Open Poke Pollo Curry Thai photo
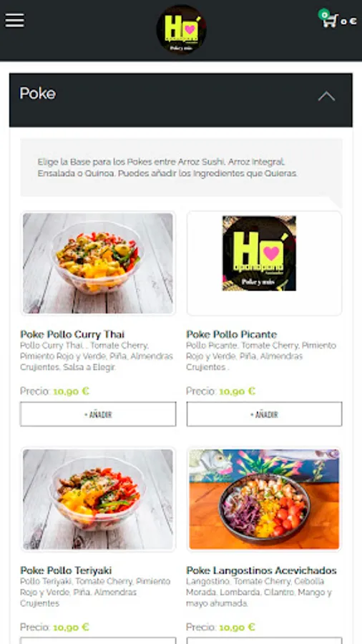The image size is (362, 644). coord(98,263)
